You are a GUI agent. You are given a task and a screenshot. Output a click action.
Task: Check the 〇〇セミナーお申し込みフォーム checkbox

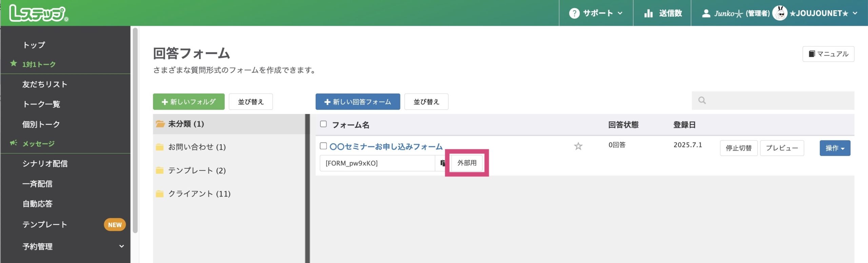(x=323, y=146)
